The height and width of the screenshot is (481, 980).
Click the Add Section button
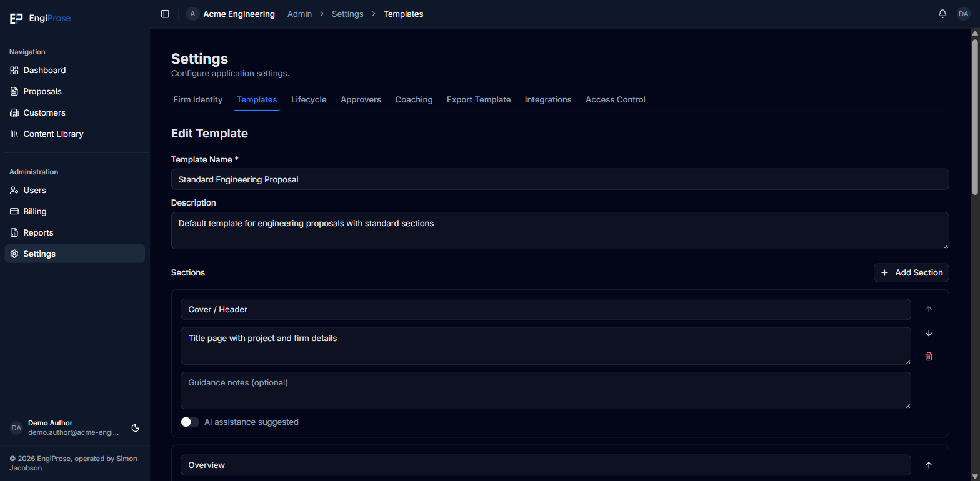911,273
